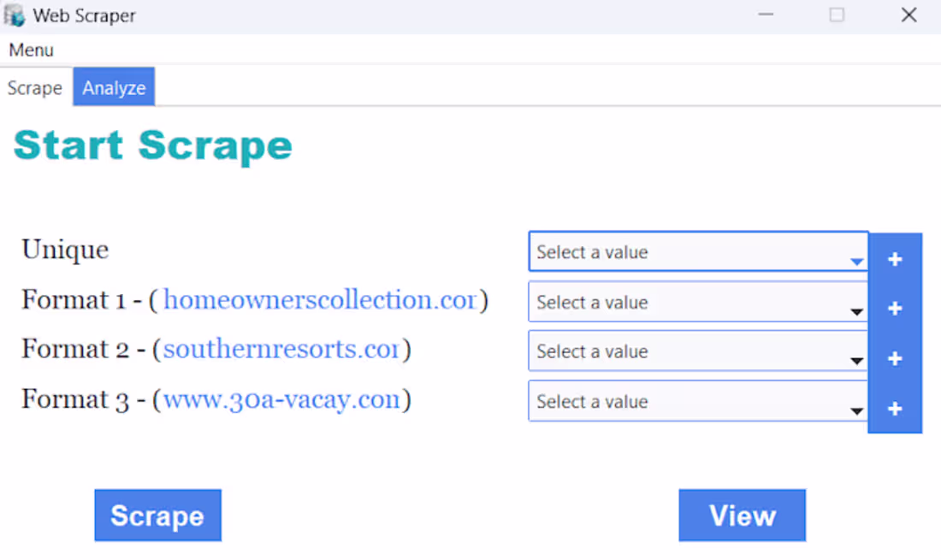Open the homeownerscollection.com link
The height and width of the screenshot is (560, 941).
(x=320, y=299)
